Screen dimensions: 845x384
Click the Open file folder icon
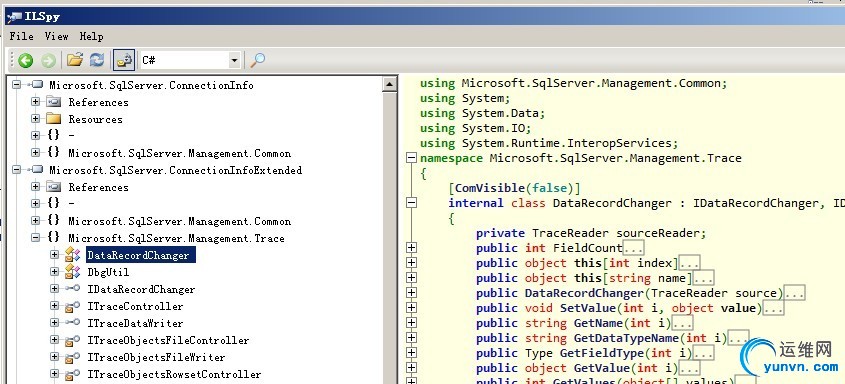tap(74, 60)
